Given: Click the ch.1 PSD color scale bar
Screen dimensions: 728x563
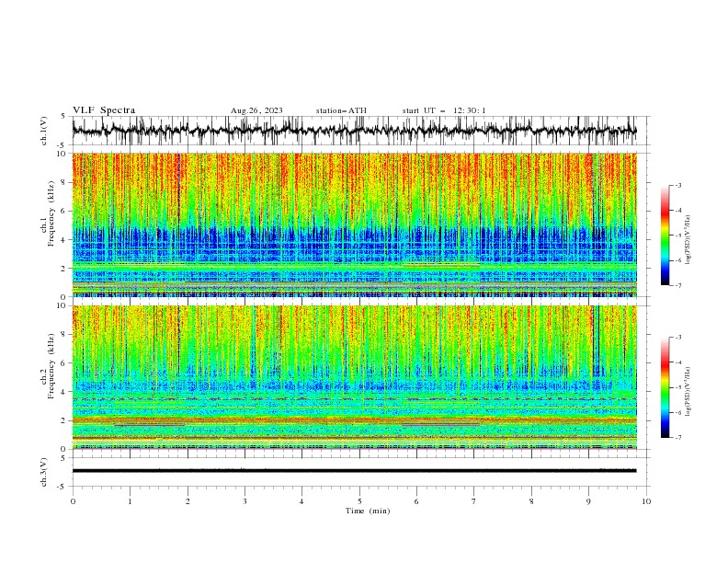Looking at the screenshot, I should click(665, 236).
